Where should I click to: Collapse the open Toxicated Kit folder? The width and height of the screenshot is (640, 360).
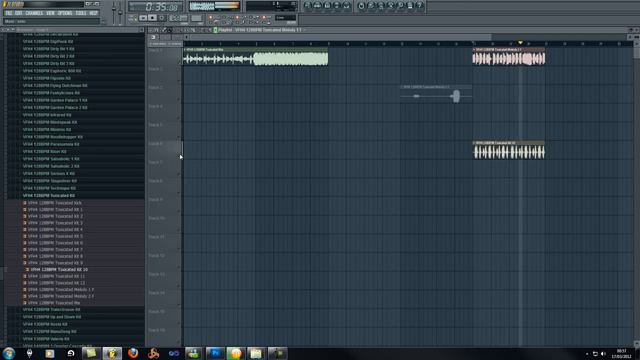pos(49,196)
